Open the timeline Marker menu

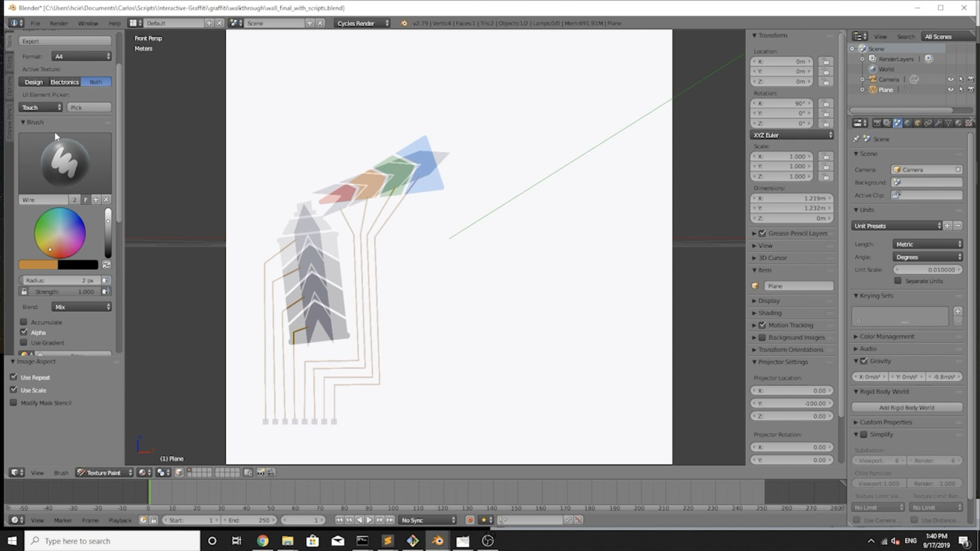tap(63, 520)
